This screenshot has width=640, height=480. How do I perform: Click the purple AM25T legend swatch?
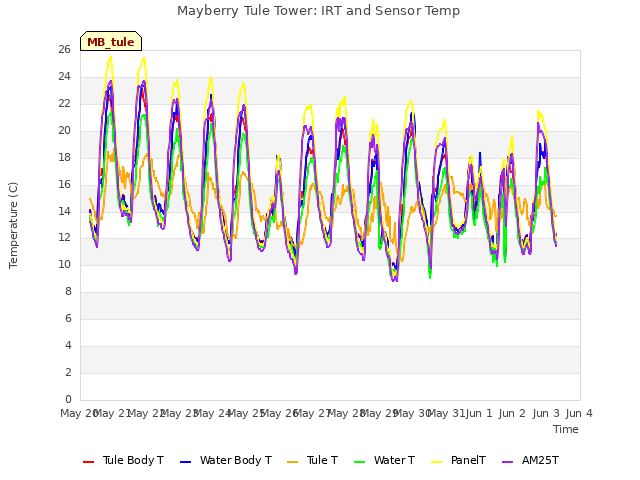[507, 462]
